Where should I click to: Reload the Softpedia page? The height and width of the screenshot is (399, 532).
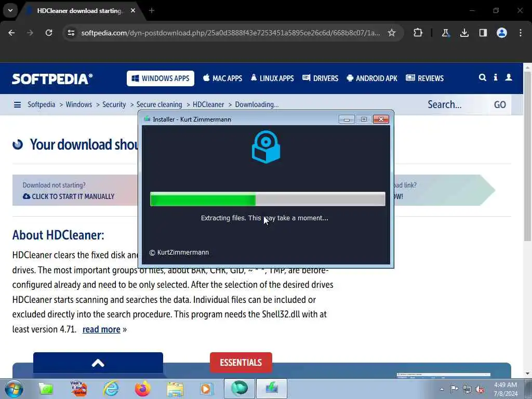pyautogui.click(x=49, y=33)
